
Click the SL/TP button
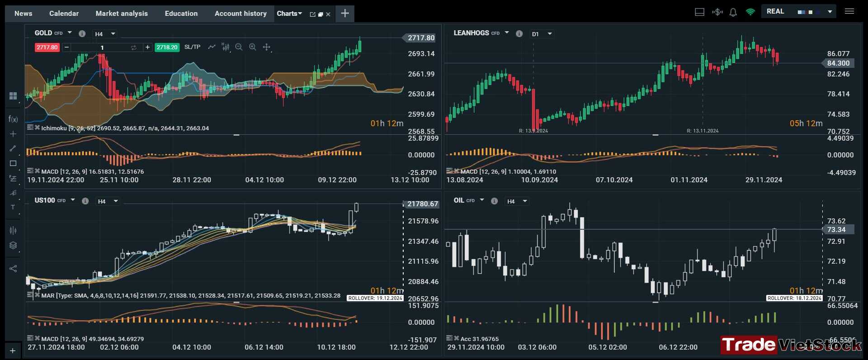pyautogui.click(x=192, y=47)
